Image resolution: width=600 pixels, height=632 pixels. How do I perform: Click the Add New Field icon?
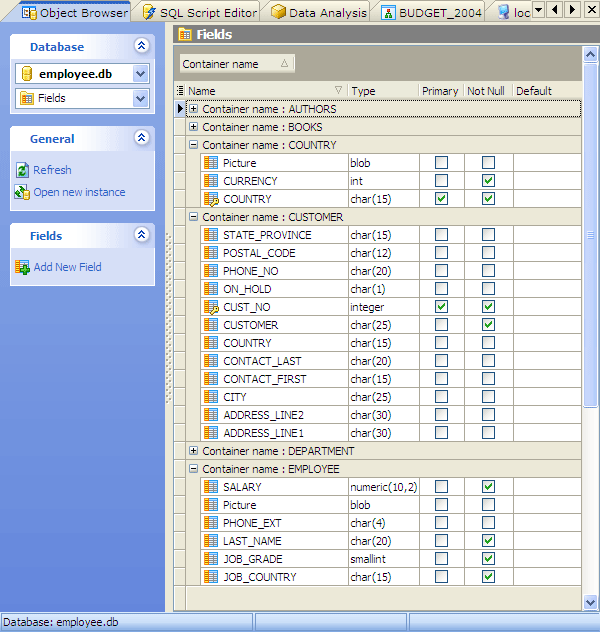tap(22, 267)
